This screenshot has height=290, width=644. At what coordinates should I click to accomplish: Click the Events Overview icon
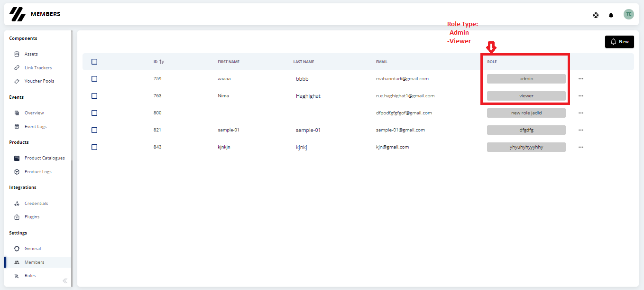(17, 113)
